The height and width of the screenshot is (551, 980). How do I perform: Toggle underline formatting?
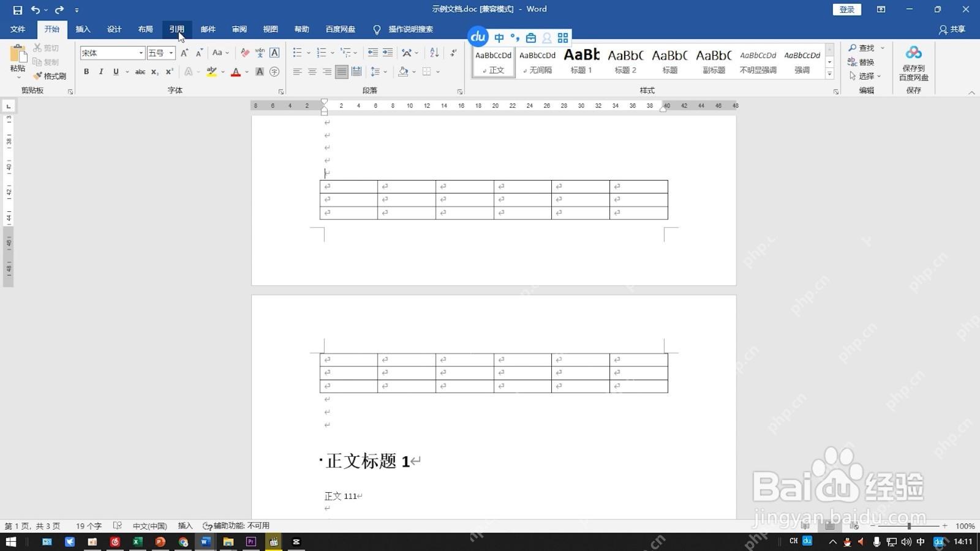click(x=116, y=72)
